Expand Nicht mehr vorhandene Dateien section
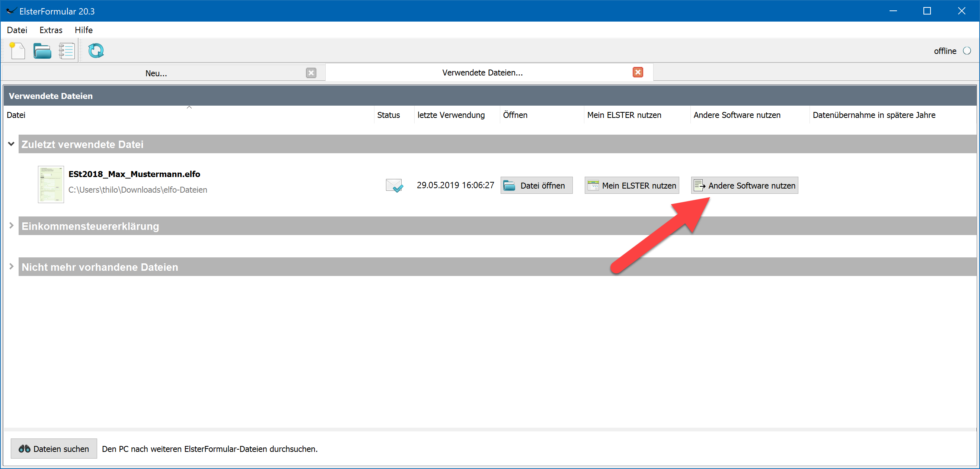 click(x=12, y=267)
